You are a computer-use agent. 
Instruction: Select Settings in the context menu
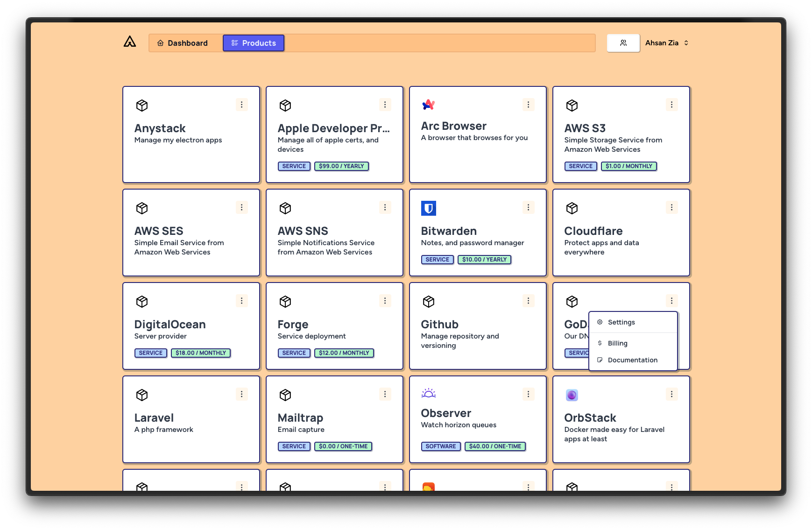pos(633,322)
